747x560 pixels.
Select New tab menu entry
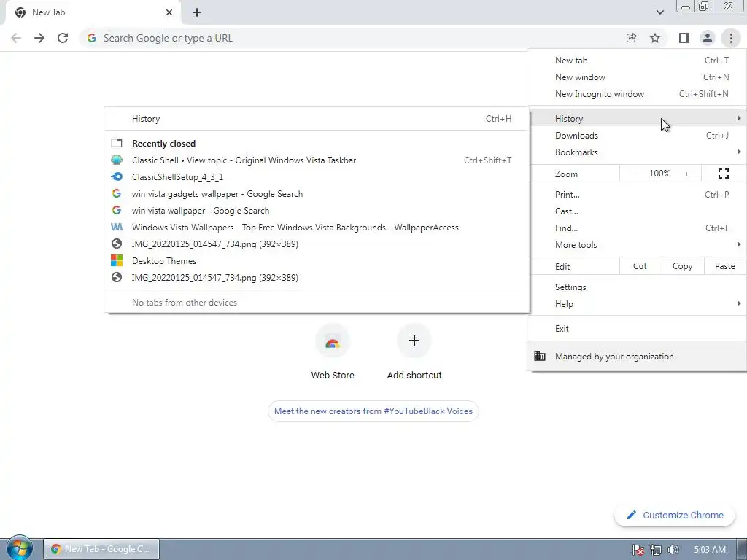pos(637,61)
